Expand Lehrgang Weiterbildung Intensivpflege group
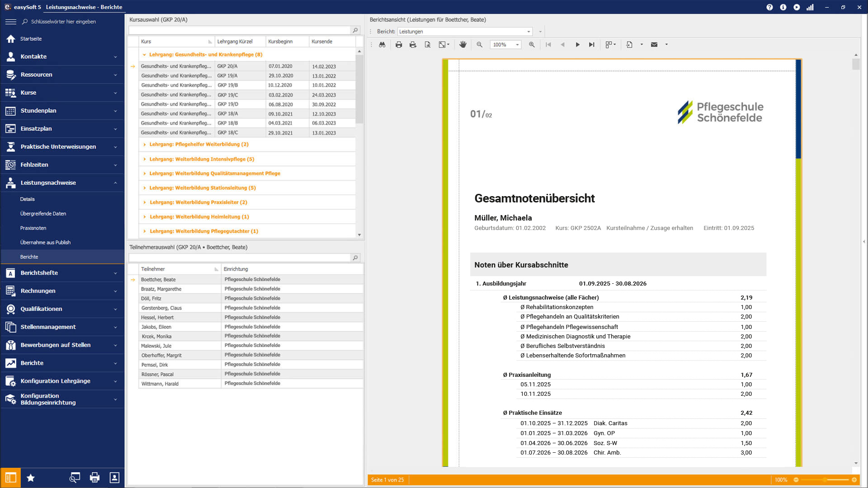The width and height of the screenshot is (868, 488). click(144, 159)
